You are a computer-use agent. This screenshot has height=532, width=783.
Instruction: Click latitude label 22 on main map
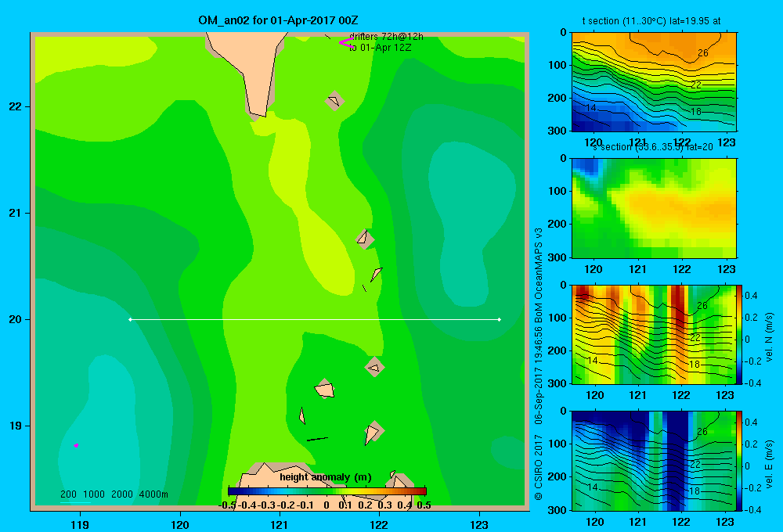pos(16,107)
